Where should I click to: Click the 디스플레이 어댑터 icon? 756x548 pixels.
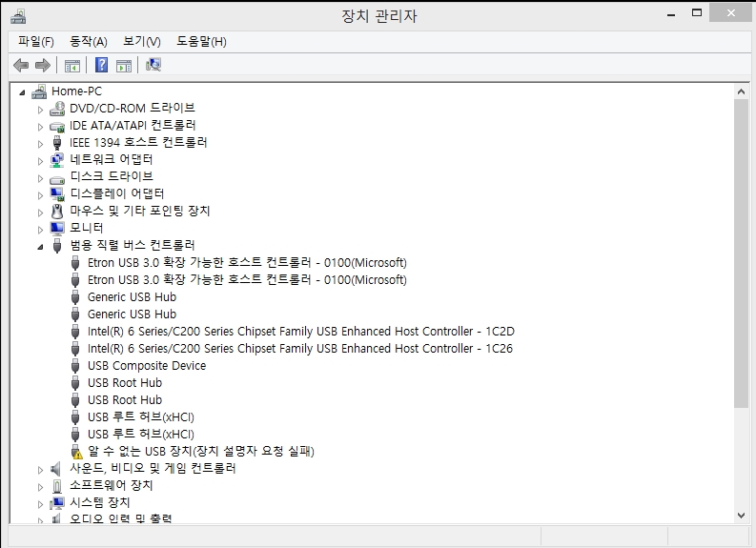[x=57, y=194]
